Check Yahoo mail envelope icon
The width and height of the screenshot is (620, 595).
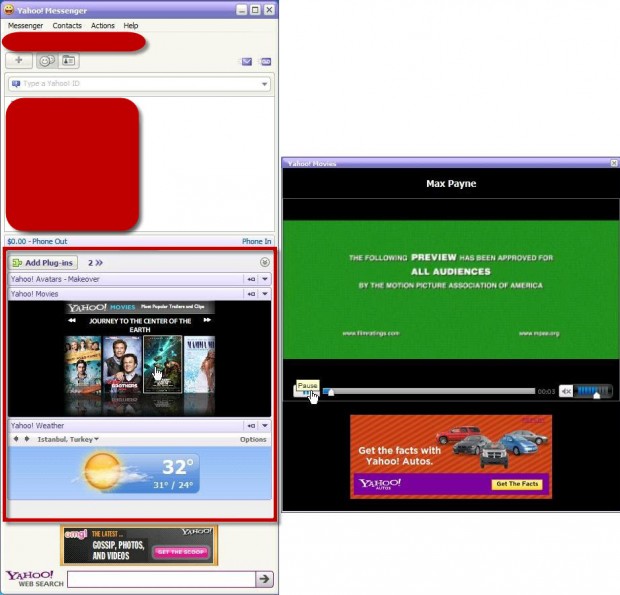pyautogui.click(x=247, y=61)
